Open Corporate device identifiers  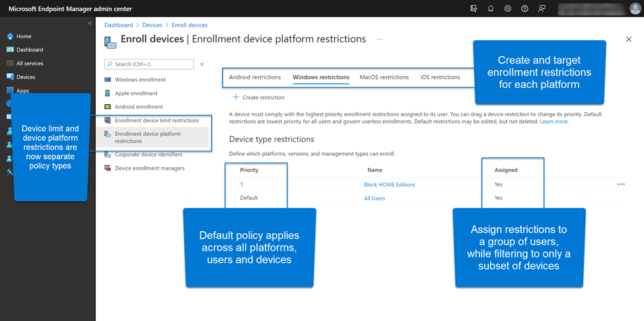tap(148, 155)
